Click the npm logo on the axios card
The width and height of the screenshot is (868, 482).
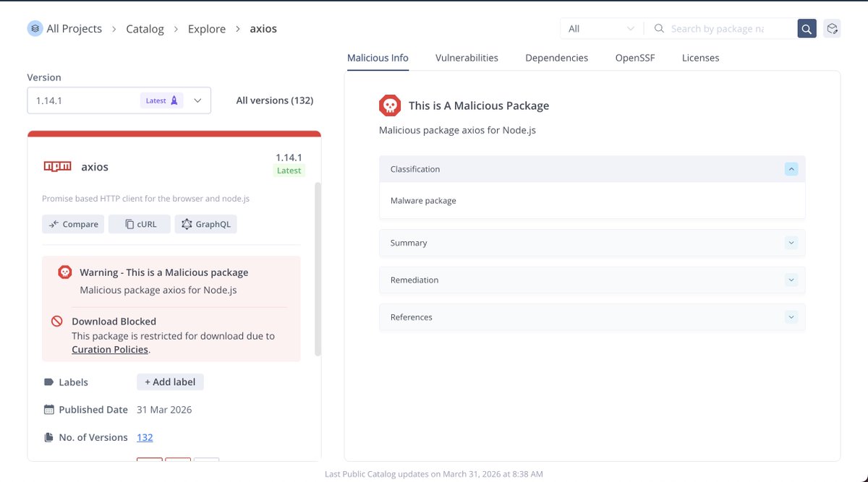[57, 166]
